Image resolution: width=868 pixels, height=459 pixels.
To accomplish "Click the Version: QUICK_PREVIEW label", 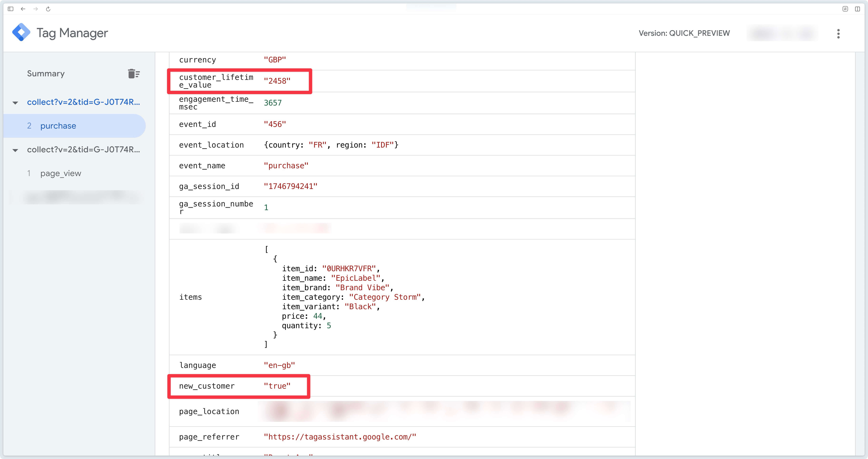I will coord(684,33).
